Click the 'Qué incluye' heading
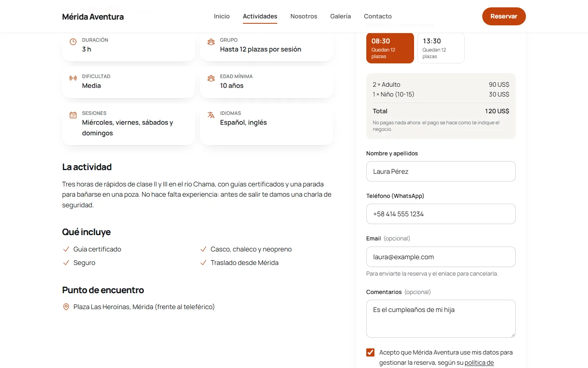588x368 pixels. pos(87,232)
